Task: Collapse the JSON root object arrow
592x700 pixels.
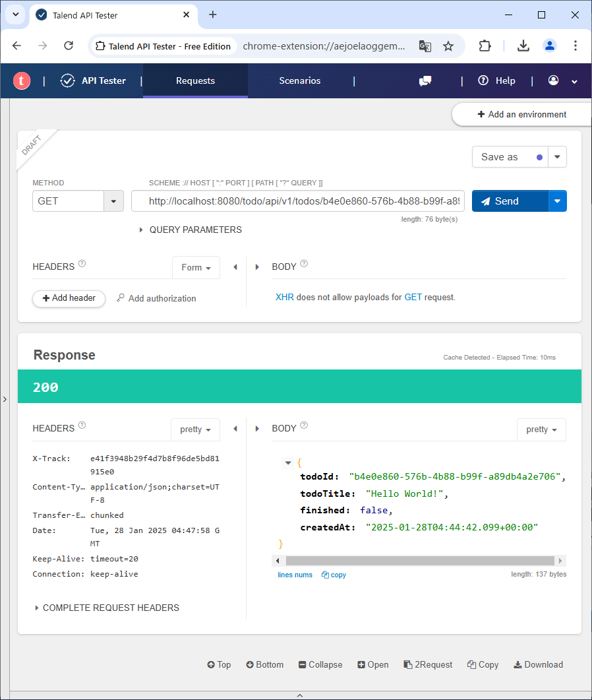Action: pyautogui.click(x=288, y=462)
